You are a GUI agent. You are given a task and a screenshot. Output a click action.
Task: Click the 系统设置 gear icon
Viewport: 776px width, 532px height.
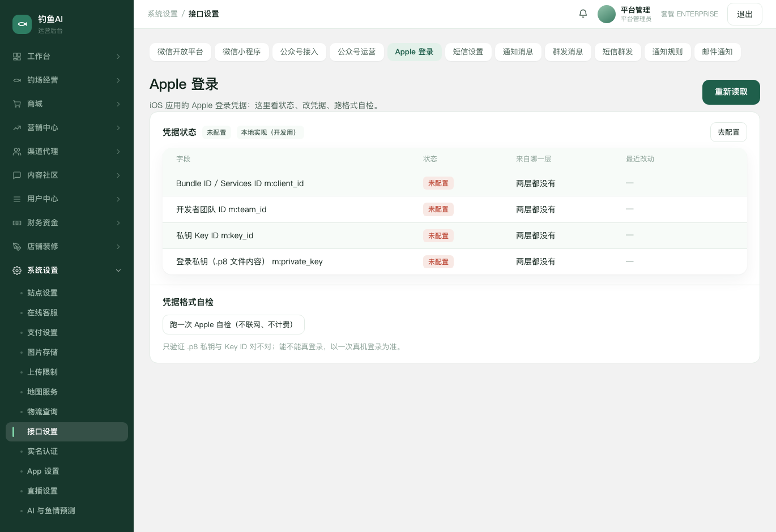(x=17, y=271)
